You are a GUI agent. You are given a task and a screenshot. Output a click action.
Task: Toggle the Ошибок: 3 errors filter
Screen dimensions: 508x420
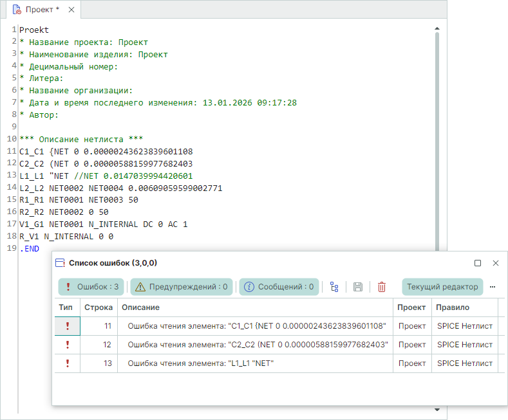pos(91,287)
